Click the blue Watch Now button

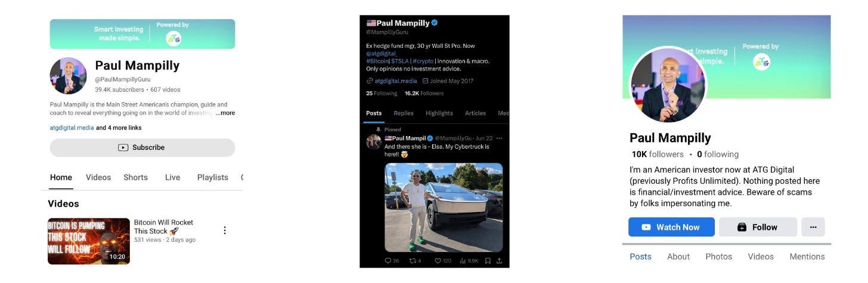click(x=671, y=227)
